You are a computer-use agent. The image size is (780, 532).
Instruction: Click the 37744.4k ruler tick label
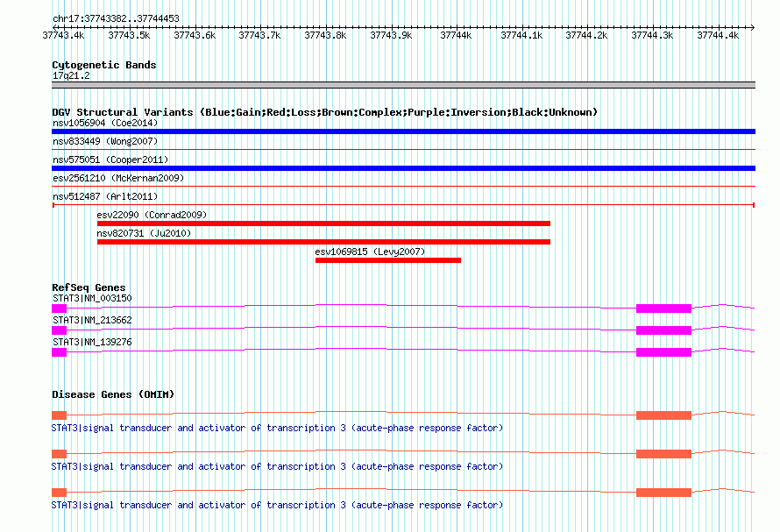pyautogui.click(x=718, y=35)
